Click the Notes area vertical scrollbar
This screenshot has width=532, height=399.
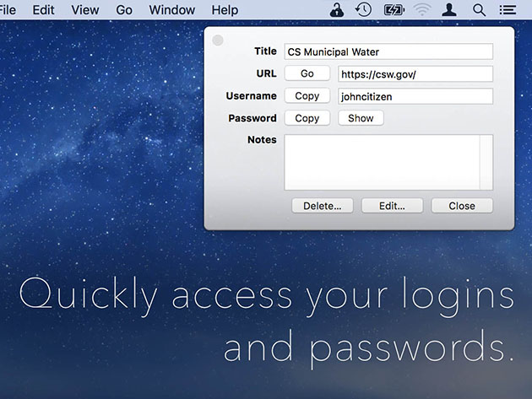(486, 162)
